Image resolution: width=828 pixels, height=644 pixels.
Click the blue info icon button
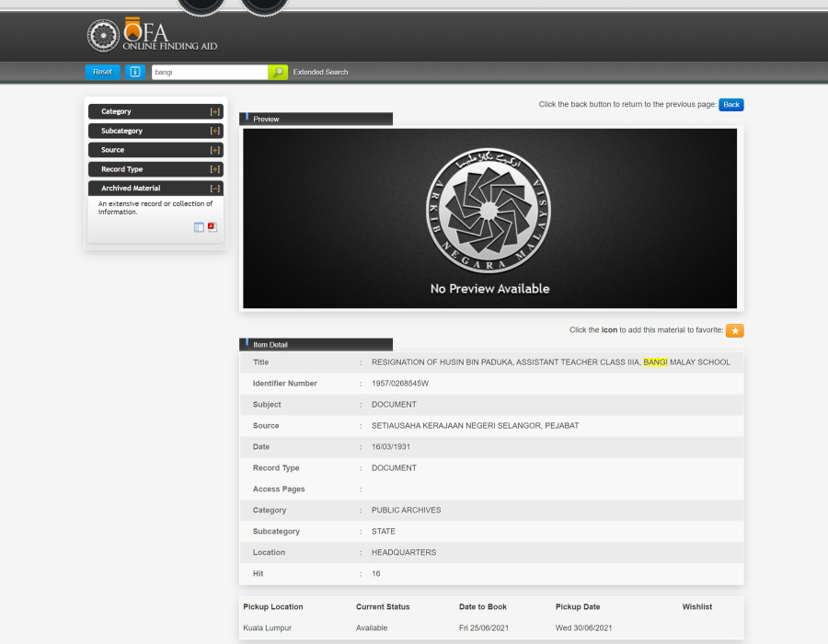click(135, 72)
